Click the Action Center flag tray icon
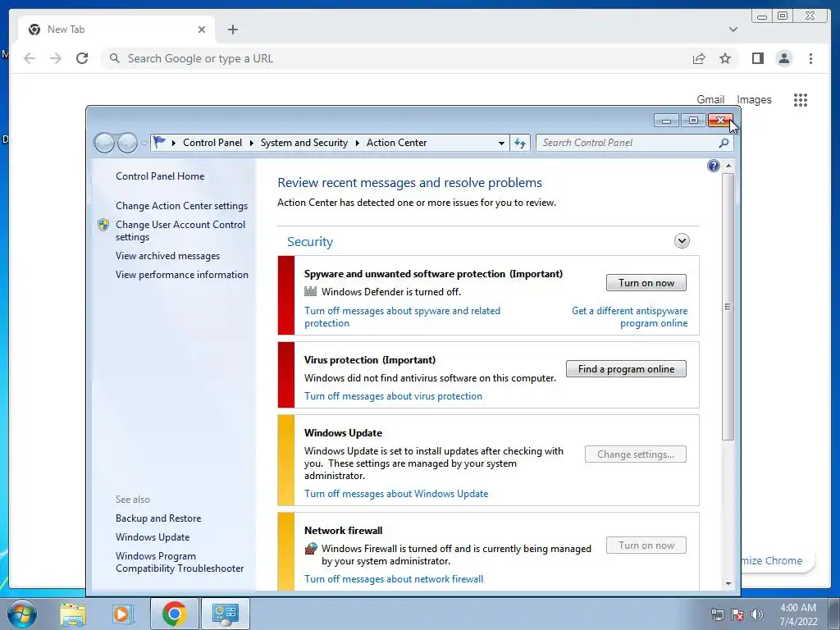The width and height of the screenshot is (840, 630). tap(737, 614)
